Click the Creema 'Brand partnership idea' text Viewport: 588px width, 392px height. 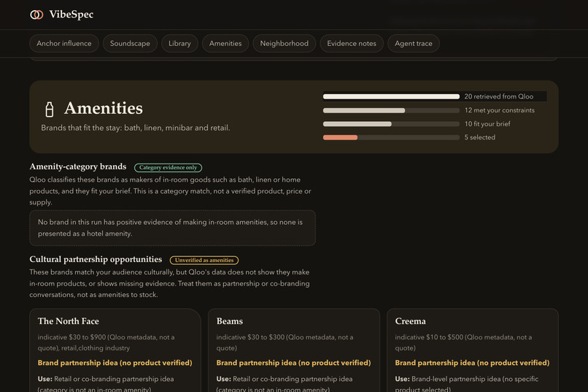click(472, 363)
